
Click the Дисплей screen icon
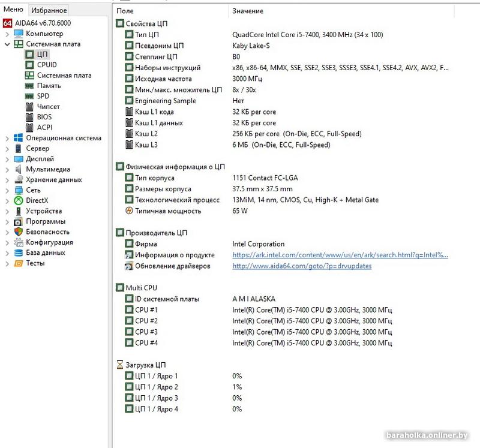click(x=19, y=159)
